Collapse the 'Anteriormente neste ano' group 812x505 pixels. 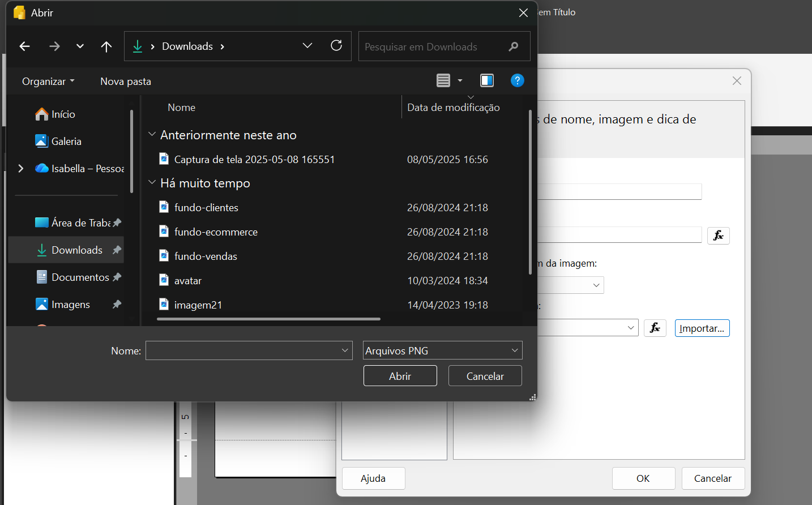[152, 135]
